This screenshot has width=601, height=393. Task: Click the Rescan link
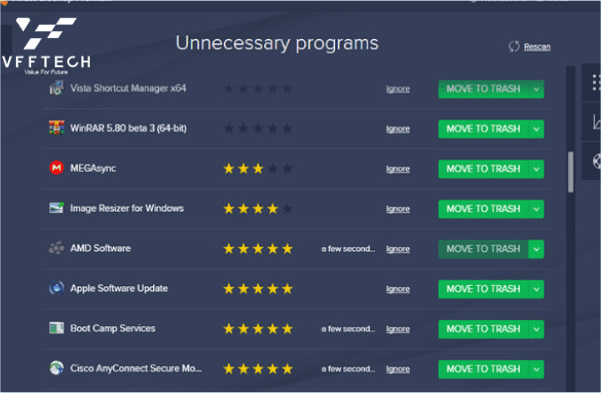(537, 47)
